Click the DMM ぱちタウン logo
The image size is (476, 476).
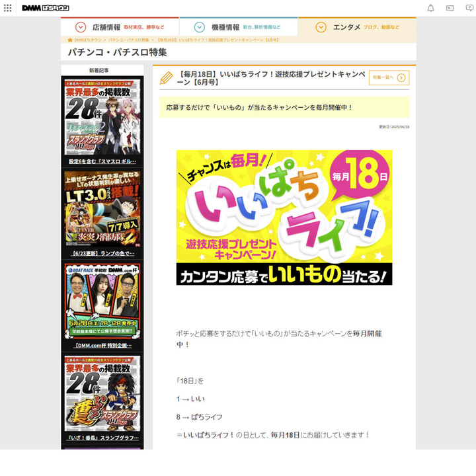[x=46, y=8]
